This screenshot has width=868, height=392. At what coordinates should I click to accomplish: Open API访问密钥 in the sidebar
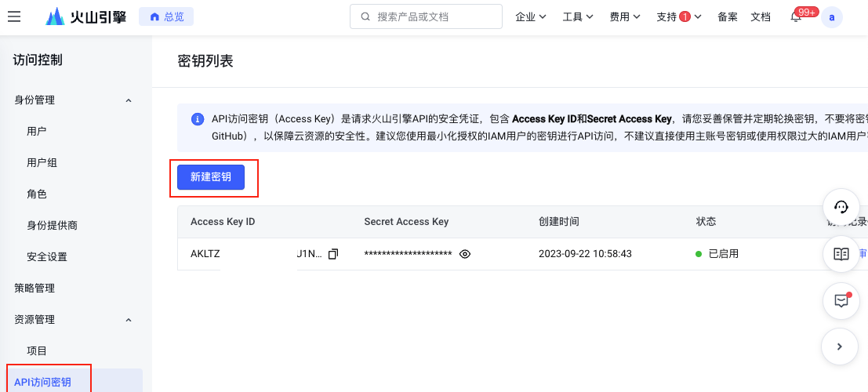(x=43, y=382)
